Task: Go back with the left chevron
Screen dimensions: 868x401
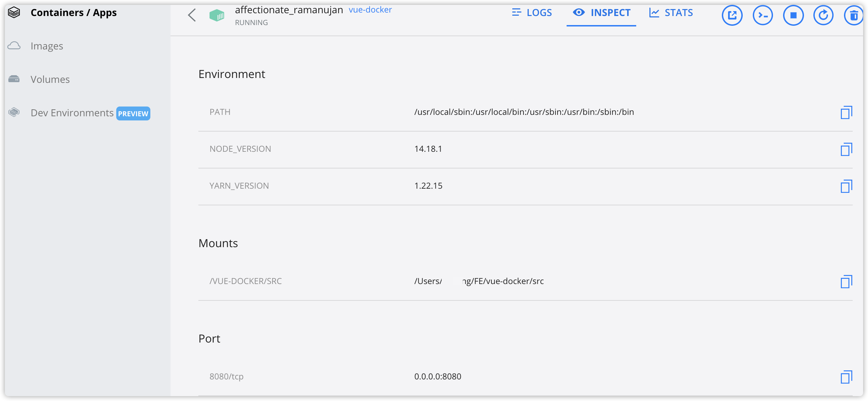Action: pos(192,15)
